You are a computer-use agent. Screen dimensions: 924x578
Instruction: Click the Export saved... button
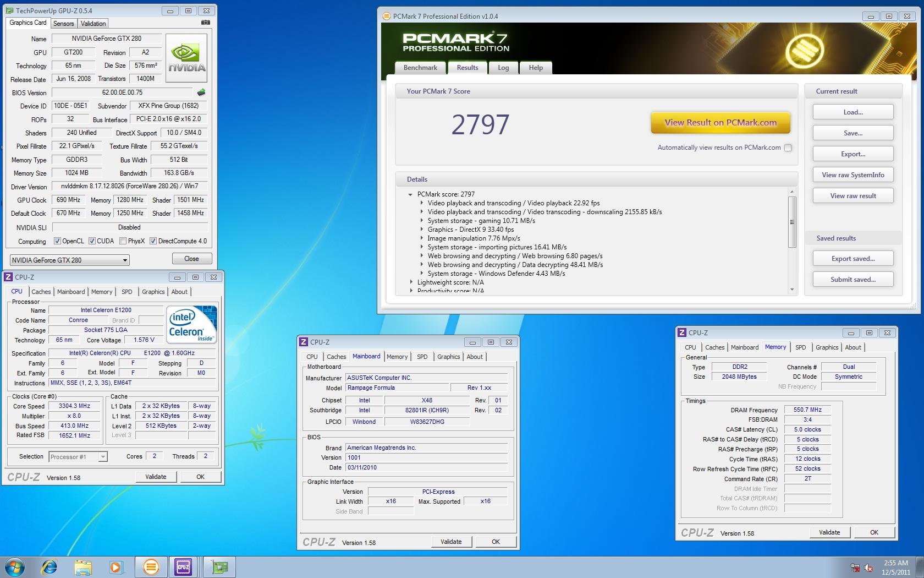tap(853, 259)
